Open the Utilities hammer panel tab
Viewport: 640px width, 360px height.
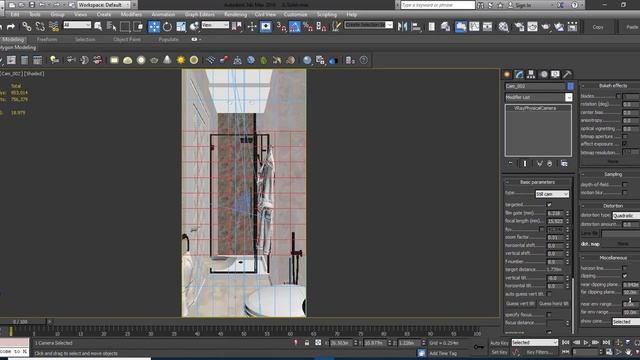coord(567,74)
